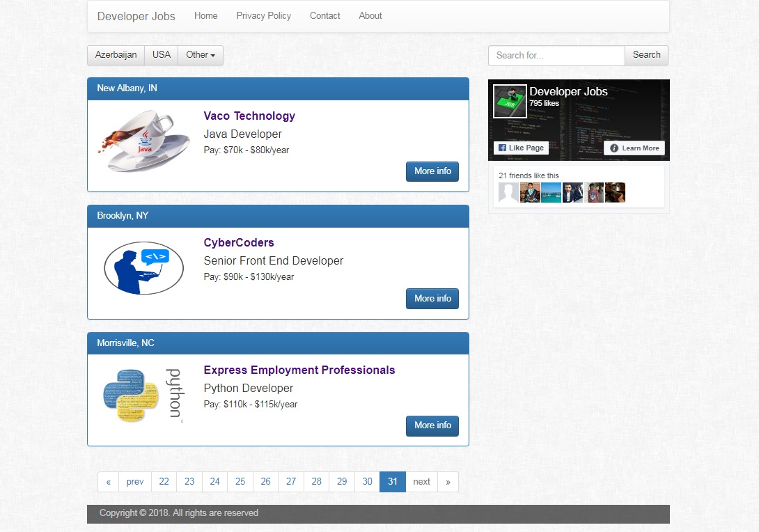Click the 795 likes count
The image size is (759, 532).
544,103
